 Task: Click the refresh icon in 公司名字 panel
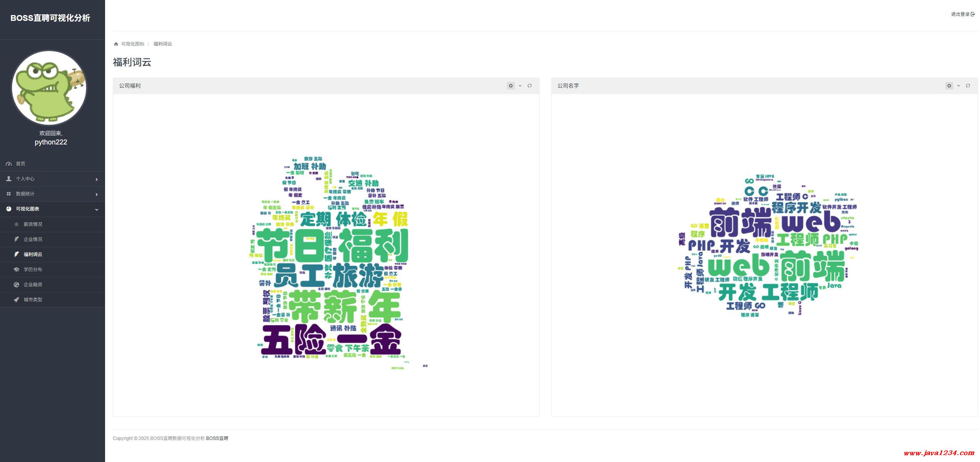pyautogui.click(x=968, y=86)
